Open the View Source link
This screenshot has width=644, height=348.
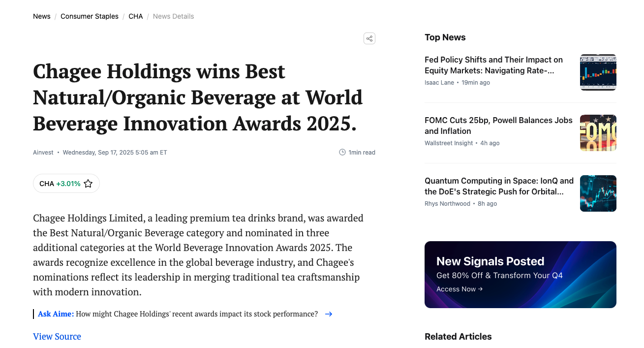(57, 337)
